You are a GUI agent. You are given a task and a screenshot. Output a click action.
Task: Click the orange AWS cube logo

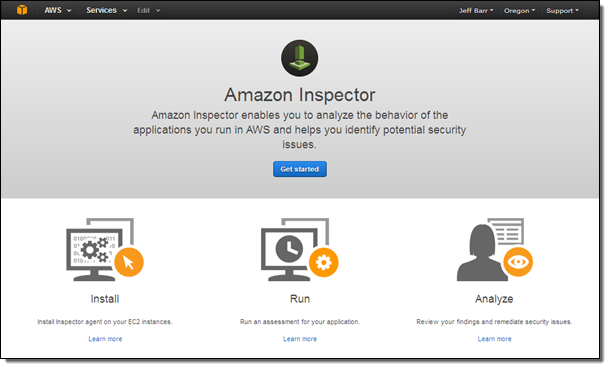tap(22, 10)
